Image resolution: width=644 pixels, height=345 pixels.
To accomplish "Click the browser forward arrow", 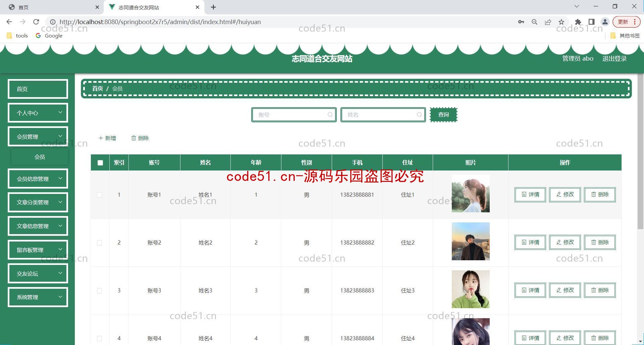I will 22,22.
